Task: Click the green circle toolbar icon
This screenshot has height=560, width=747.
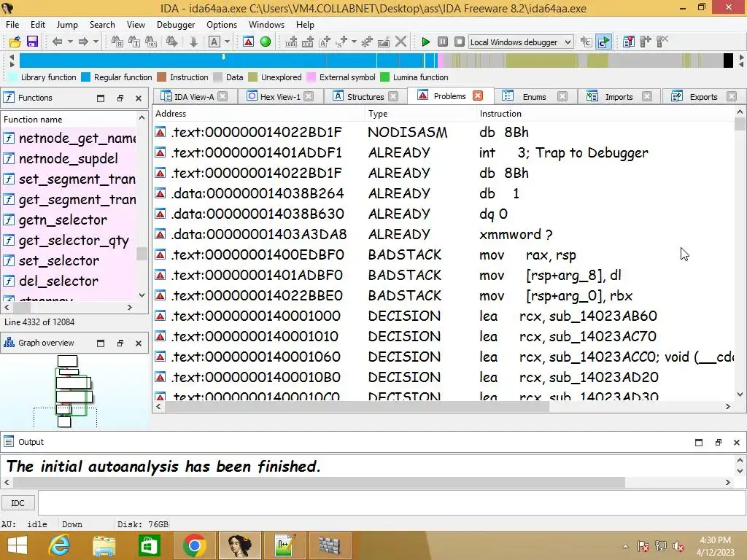Action: coord(266,42)
